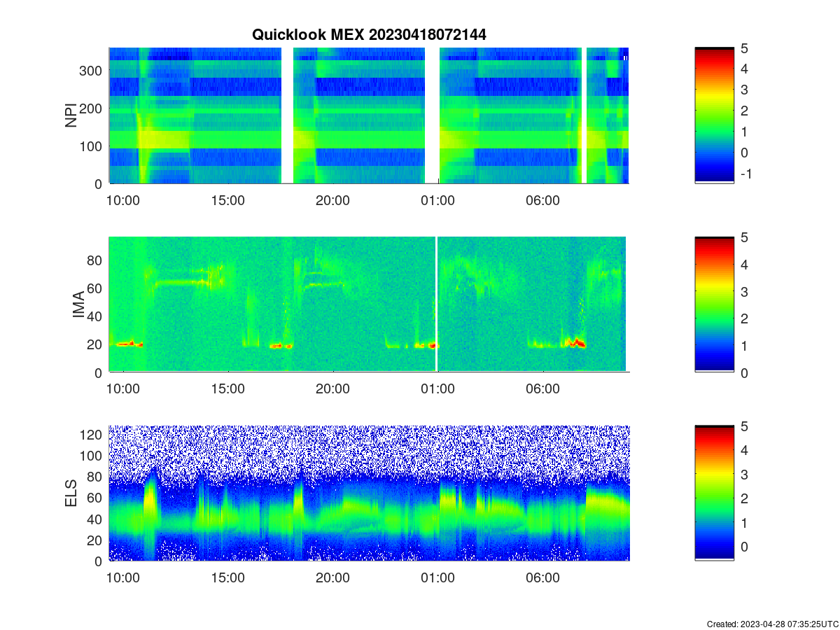Click the IMA colorbar
The image size is (840, 630).
point(715,304)
